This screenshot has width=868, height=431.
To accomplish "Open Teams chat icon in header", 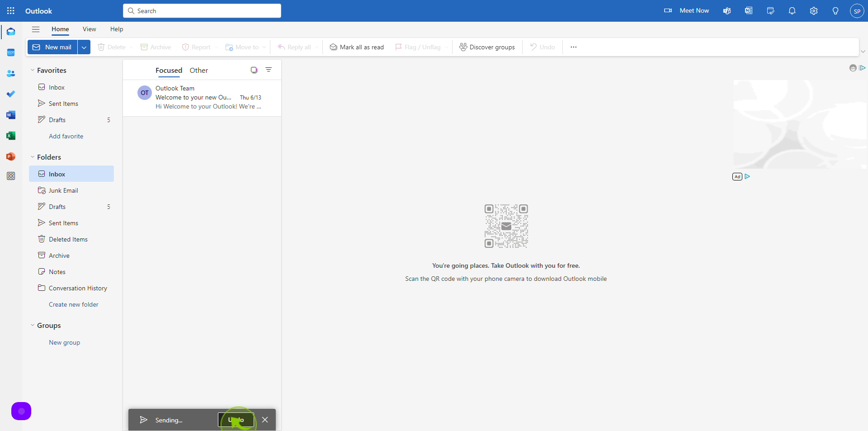I will tap(727, 11).
